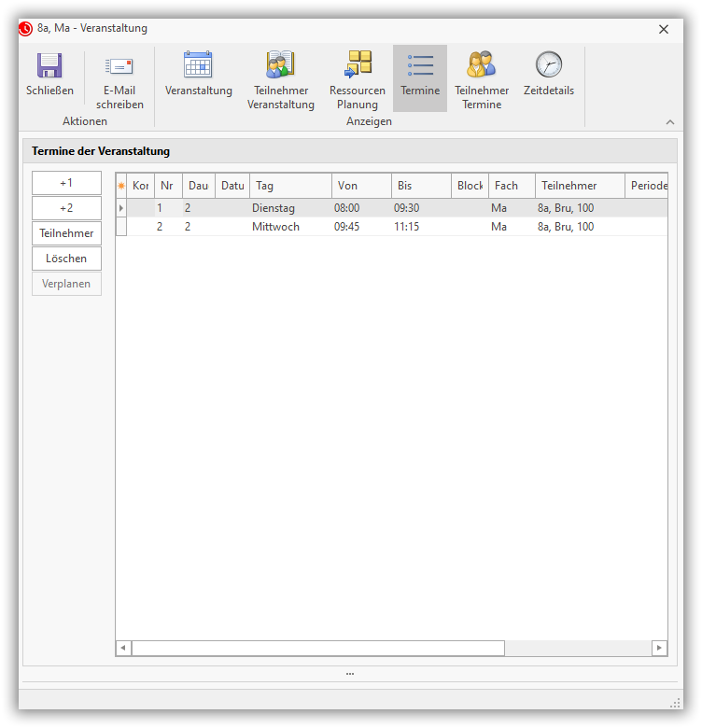Click the horizontal scrollbar thumb

317,648
